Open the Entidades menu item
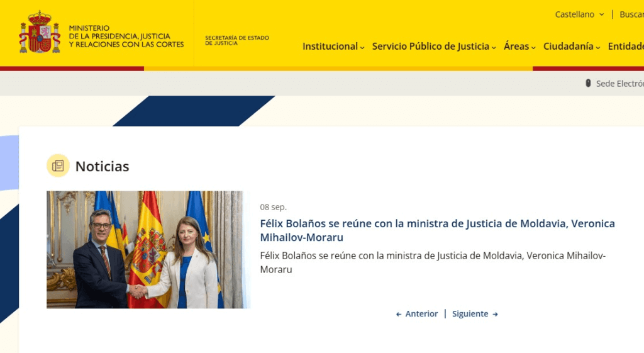This screenshot has width=644, height=353. (x=626, y=47)
